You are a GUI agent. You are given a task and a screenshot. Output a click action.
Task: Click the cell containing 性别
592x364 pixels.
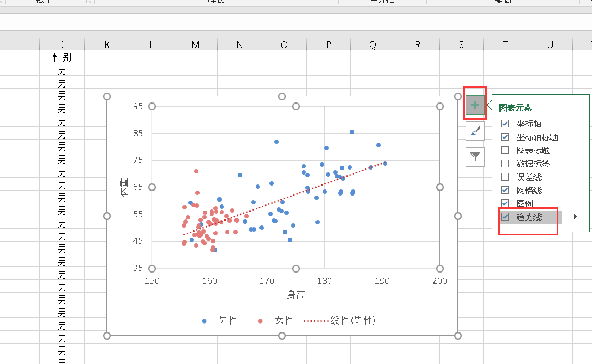point(63,57)
